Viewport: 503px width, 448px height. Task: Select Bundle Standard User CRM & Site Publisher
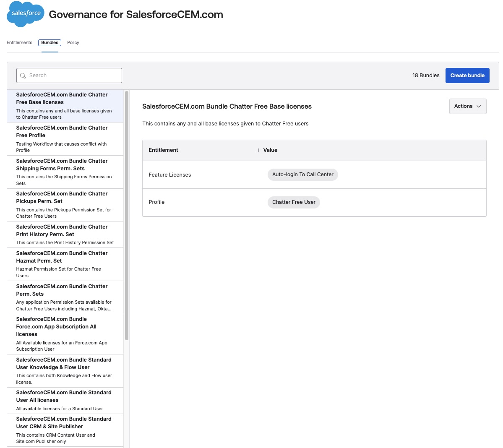pos(65,430)
